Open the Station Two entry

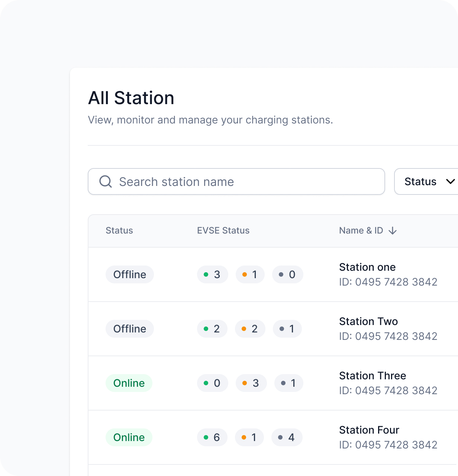pyautogui.click(x=368, y=321)
